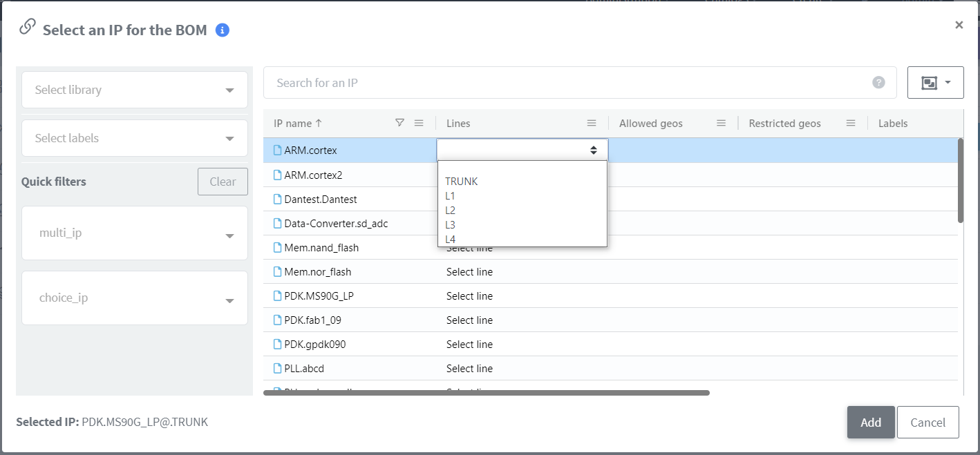Open the view layout options button
980x455 pixels.
click(x=935, y=83)
